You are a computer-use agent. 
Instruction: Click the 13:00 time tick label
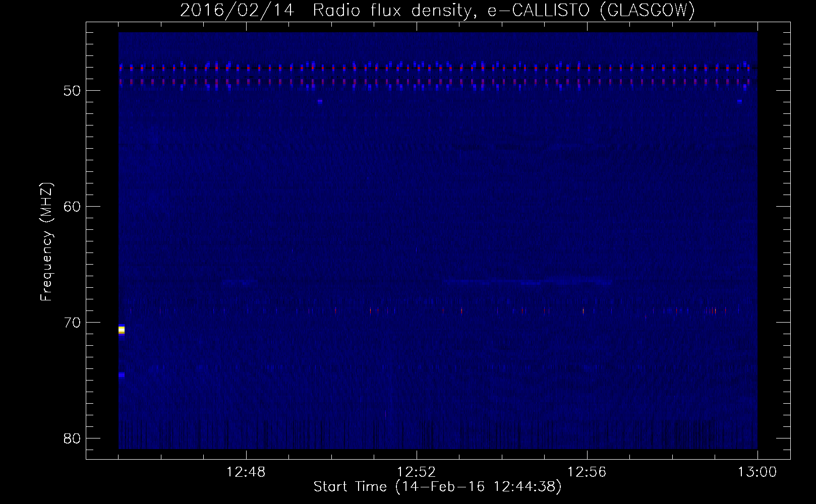[x=757, y=472]
